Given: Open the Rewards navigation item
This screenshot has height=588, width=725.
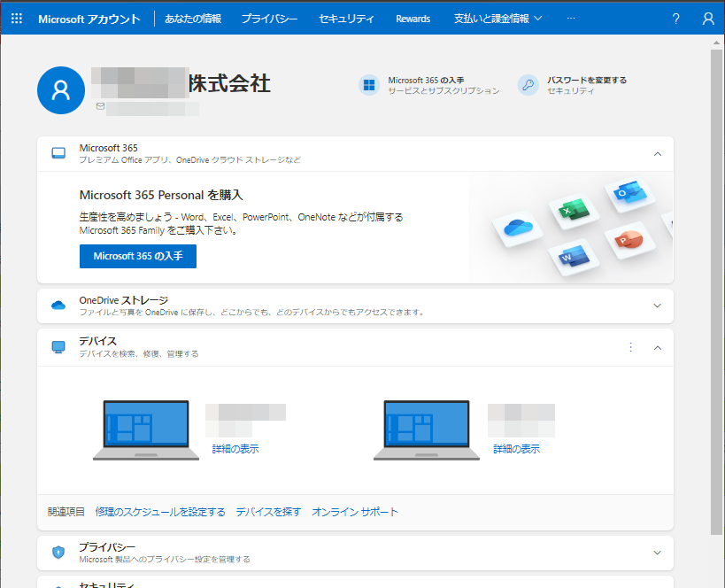Looking at the screenshot, I should [413, 19].
